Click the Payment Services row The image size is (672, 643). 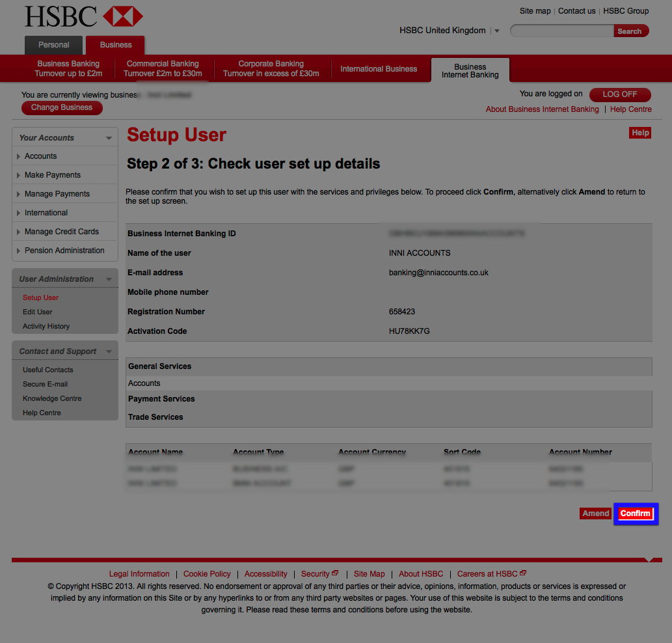pyautogui.click(x=389, y=399)
